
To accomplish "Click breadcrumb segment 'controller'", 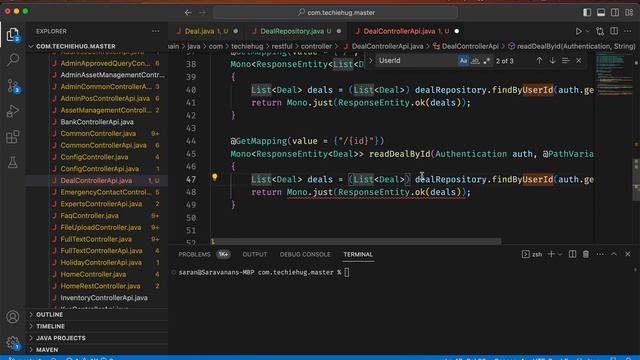I will point(316,46).
